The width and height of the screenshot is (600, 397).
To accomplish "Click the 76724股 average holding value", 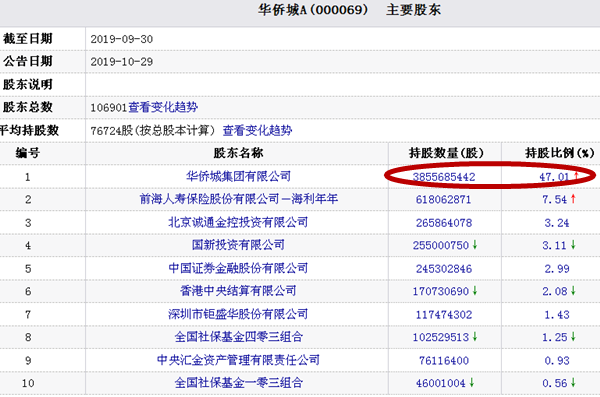I will [x=111, y=131].
